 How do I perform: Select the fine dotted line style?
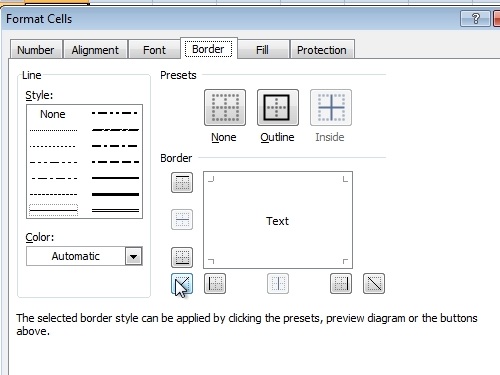pos(53,130)
